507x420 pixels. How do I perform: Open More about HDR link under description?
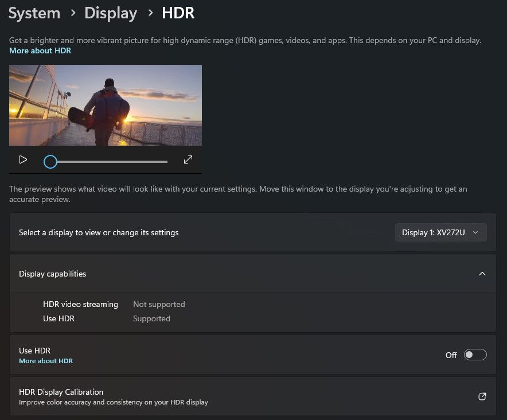[40, 51]
